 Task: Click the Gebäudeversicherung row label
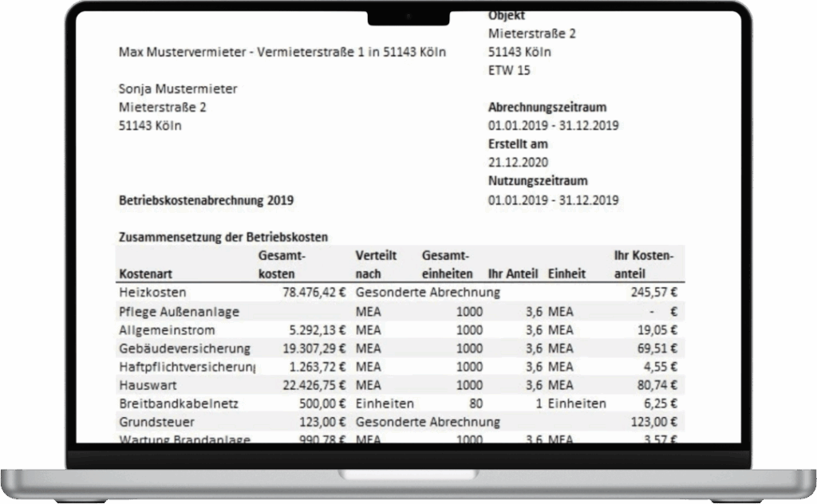pyautogui.click(x=184, y=348)
